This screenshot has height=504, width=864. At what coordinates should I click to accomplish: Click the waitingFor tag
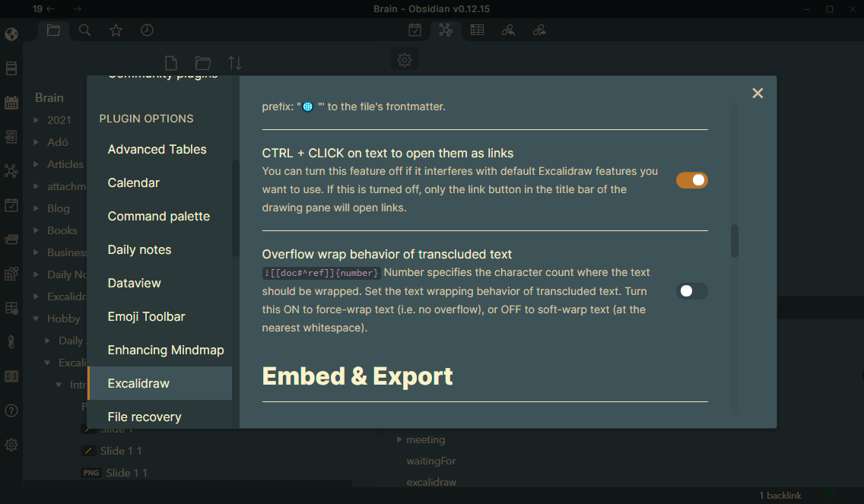pyautogui.click(x=431, y=461)
